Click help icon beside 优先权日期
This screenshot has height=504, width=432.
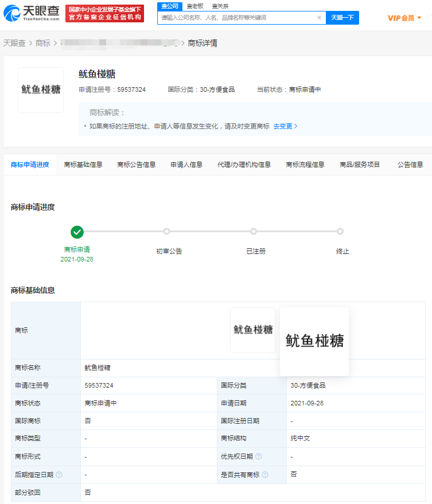coord(259,457)
